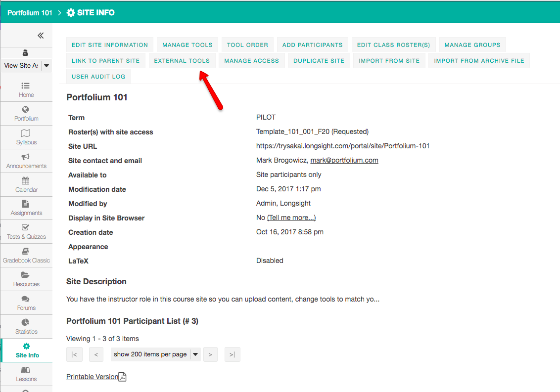
Task: Click the Site participants only value
Action: coord(288,174)
